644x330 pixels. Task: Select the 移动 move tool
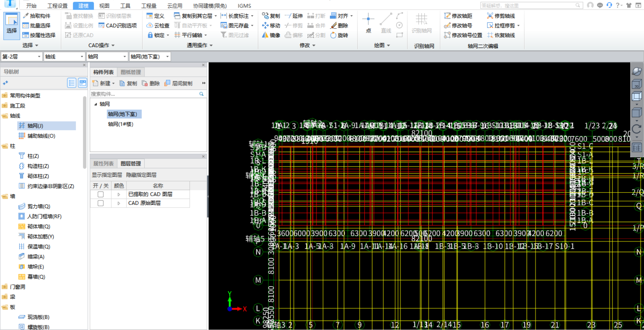(x=271, y=25)
